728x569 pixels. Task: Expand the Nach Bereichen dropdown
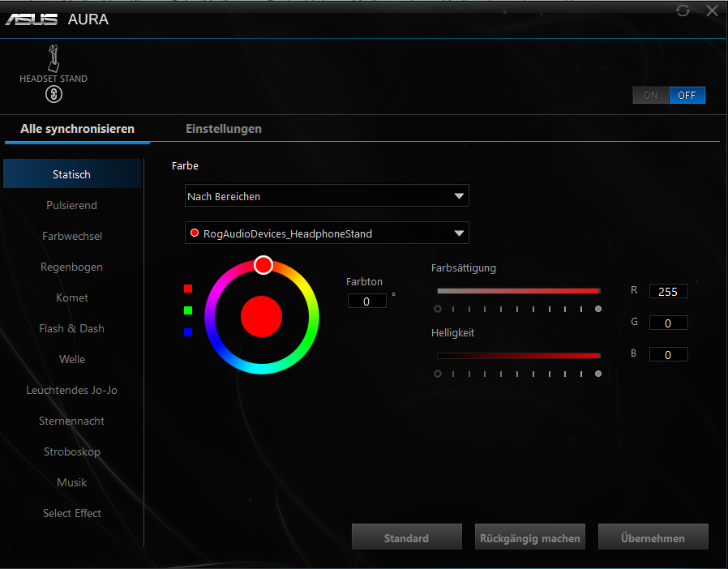coord(327,196)
